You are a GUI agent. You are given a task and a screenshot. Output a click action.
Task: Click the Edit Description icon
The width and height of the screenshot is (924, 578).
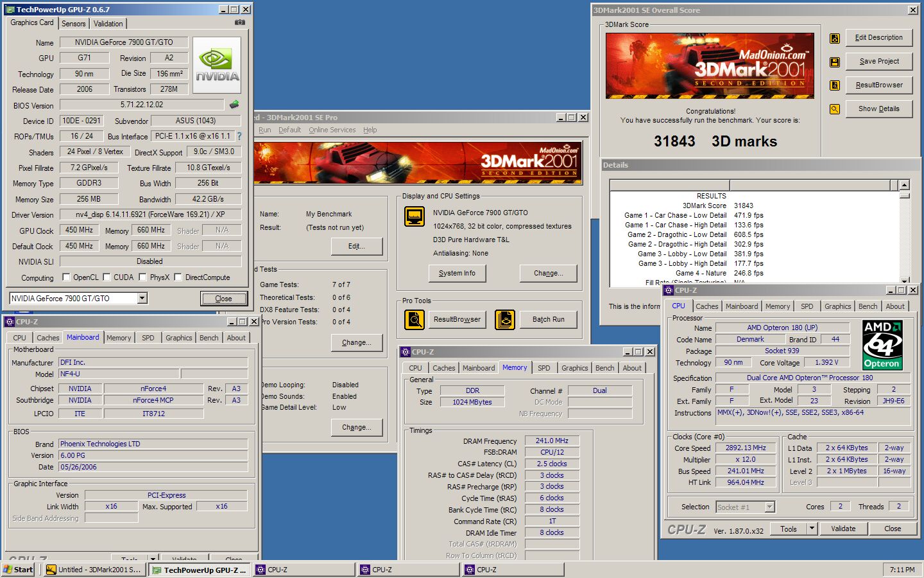pos(835,39)
